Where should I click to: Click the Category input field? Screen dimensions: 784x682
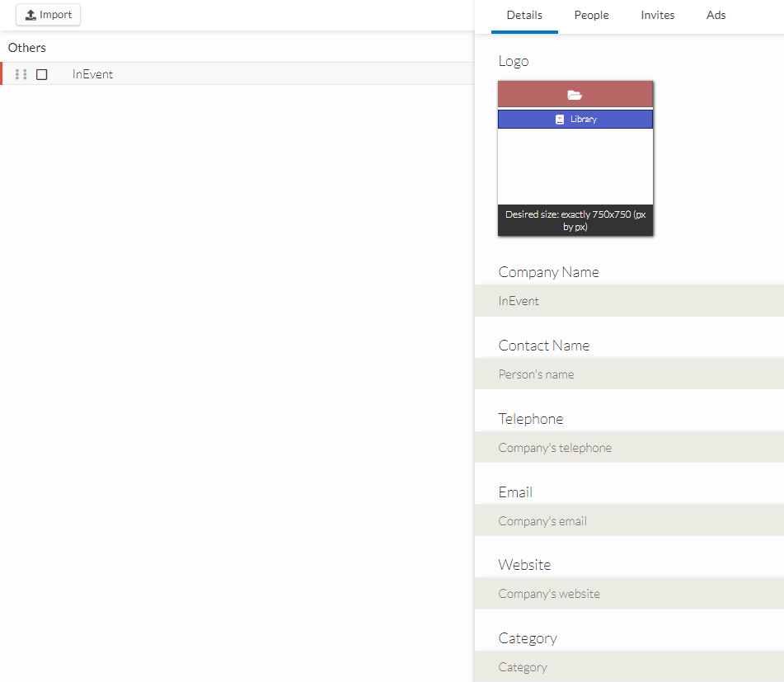tap(629, 666)
